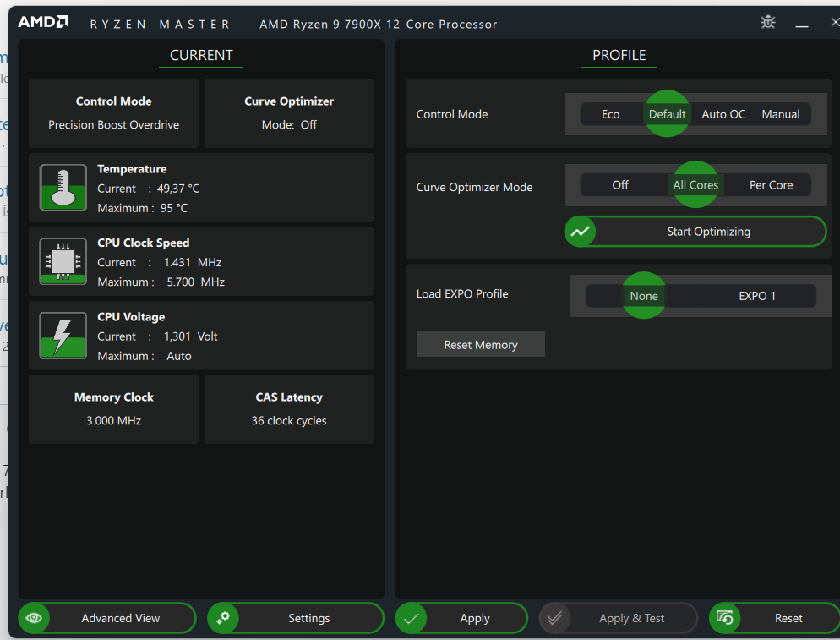
Task: Click the Temperature heading
Action: (x=132, y=169)
